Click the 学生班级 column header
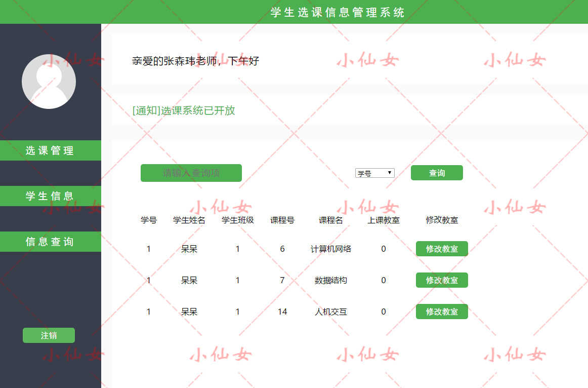Screen dimensions: 588x388 pyautogui.click(x=238, y=220)
